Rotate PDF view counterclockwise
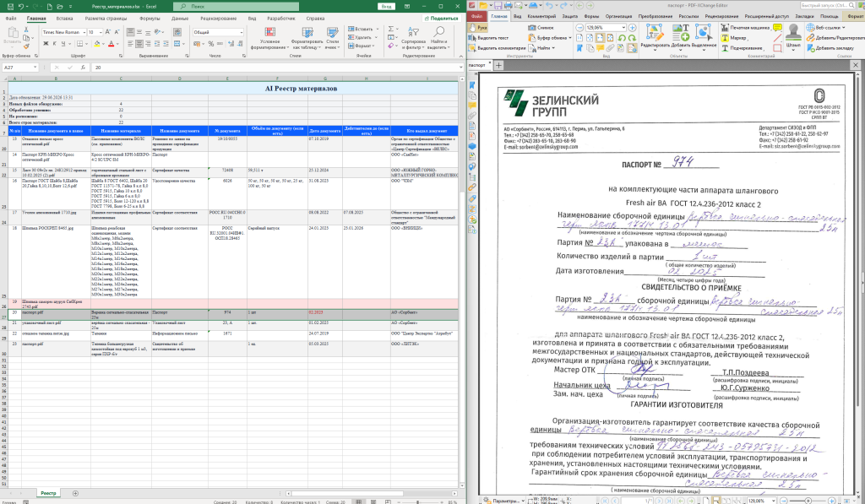The height and width of the screenshot is (504, 865). [622, 38]
